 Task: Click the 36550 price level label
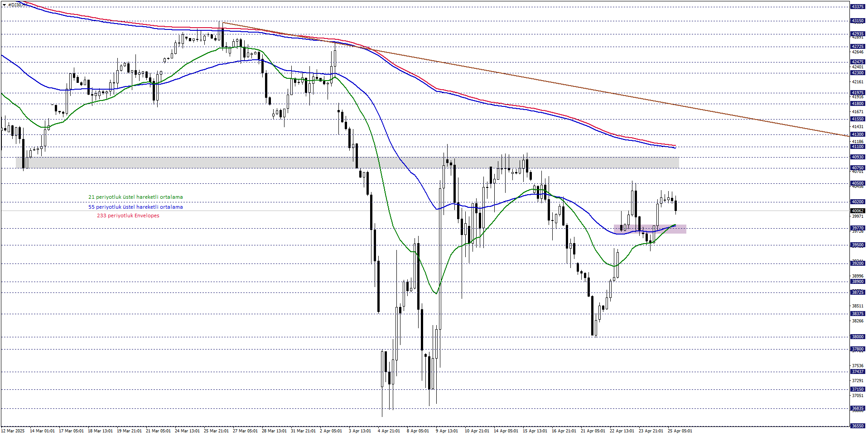(x=858, y=426)
